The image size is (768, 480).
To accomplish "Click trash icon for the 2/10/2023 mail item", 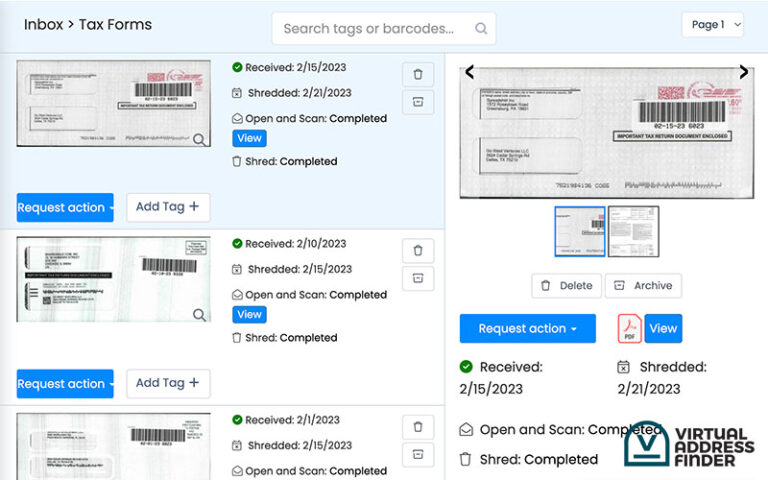I will tap(417, 251).
